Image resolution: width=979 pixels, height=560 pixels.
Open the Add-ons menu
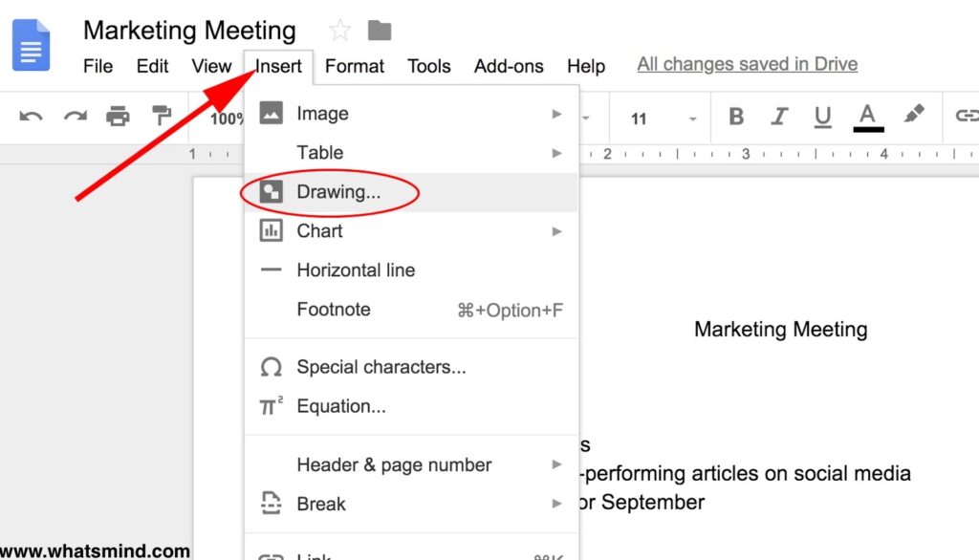click(509, 66)
